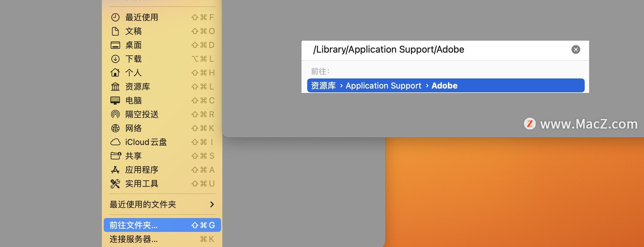Choose 资源库 in the Go menu
Viewport: 644px width, 247px height.
click(x=162, y=86)
